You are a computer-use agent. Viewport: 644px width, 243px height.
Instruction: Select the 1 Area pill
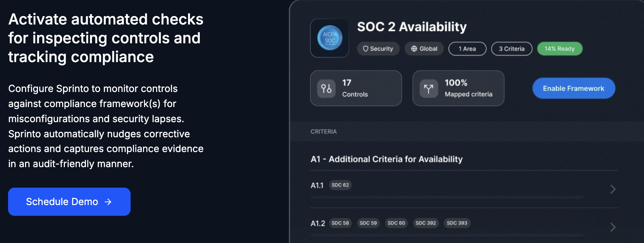pyautogui.click(x=467, y=49)
